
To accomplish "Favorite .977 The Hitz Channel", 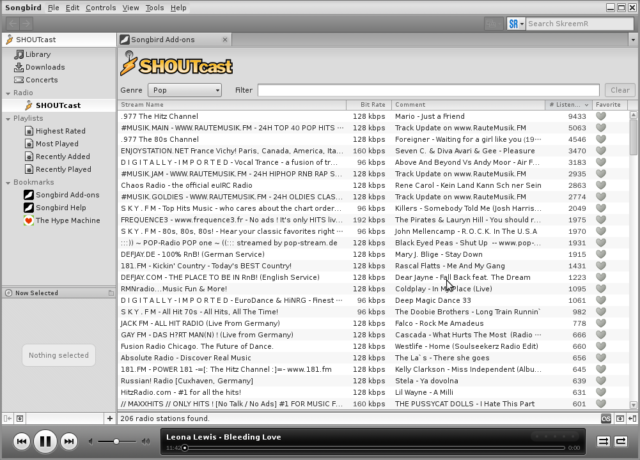I will [x=601, y=116].
